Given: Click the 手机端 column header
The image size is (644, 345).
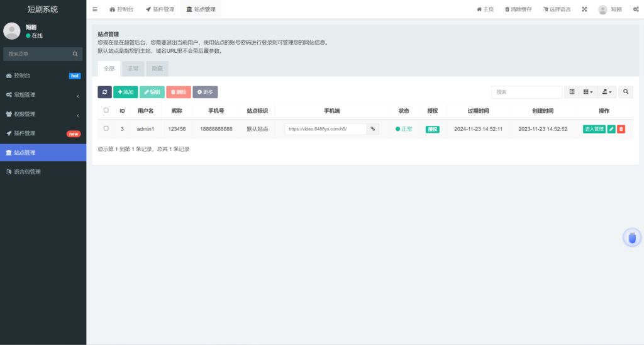Looking at the screenshot, I should 332,111.
